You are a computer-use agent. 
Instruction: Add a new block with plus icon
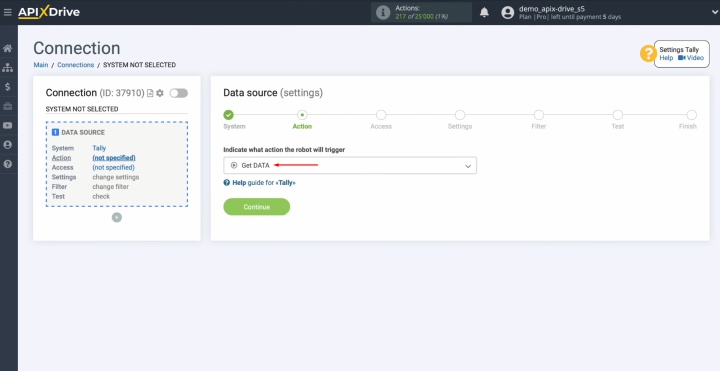(x=117, y=217)
